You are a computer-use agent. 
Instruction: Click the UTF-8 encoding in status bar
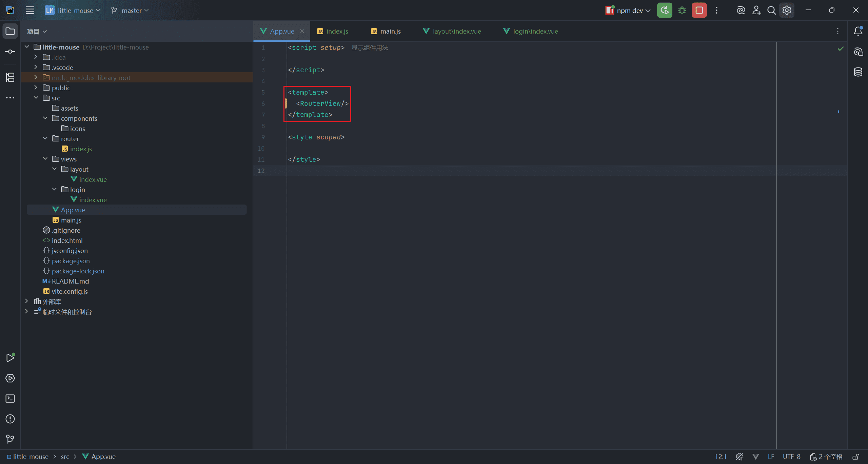pos(791,457)
